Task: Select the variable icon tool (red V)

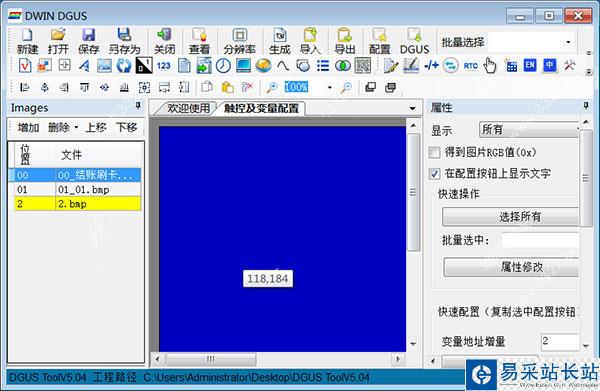Action: [x=25, y=66]
